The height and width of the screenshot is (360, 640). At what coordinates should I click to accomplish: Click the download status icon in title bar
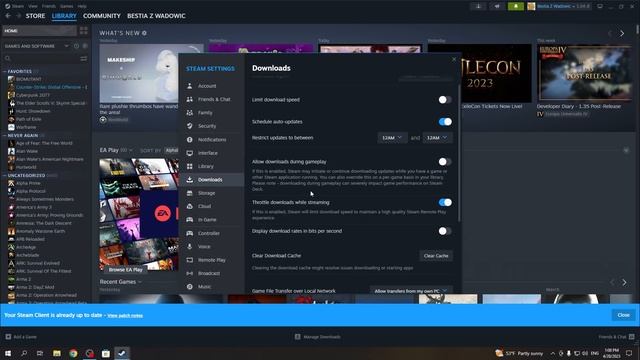[x=478, y=6]
